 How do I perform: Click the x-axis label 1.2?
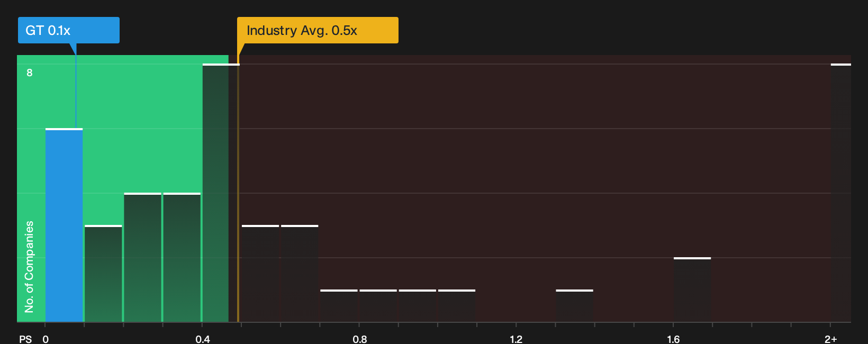click(x=516, y=339)
